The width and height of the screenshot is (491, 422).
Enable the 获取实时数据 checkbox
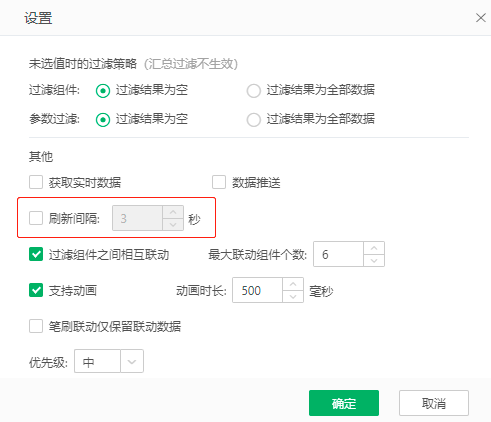click(x=36, y=182)
